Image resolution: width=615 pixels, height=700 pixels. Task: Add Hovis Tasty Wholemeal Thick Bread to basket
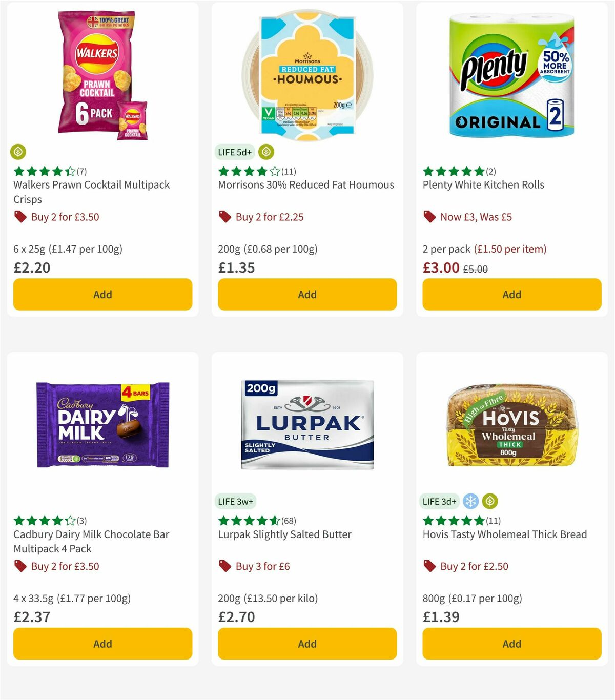(x=511, y=644)
